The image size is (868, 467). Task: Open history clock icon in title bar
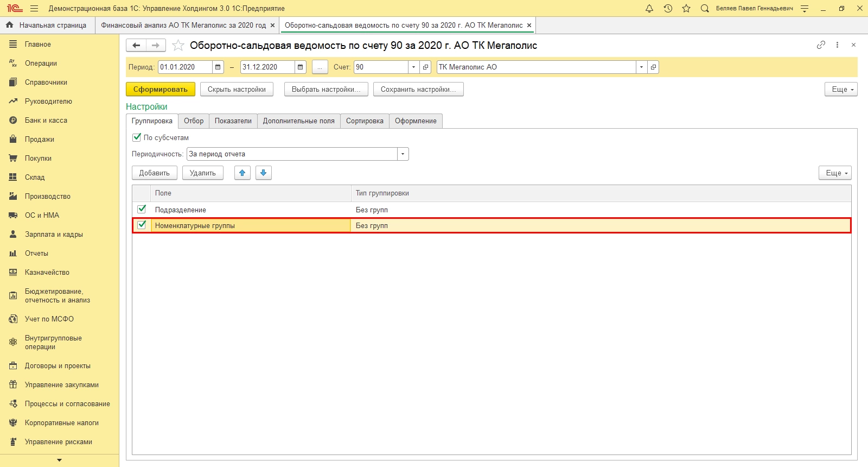click(668, 8)
